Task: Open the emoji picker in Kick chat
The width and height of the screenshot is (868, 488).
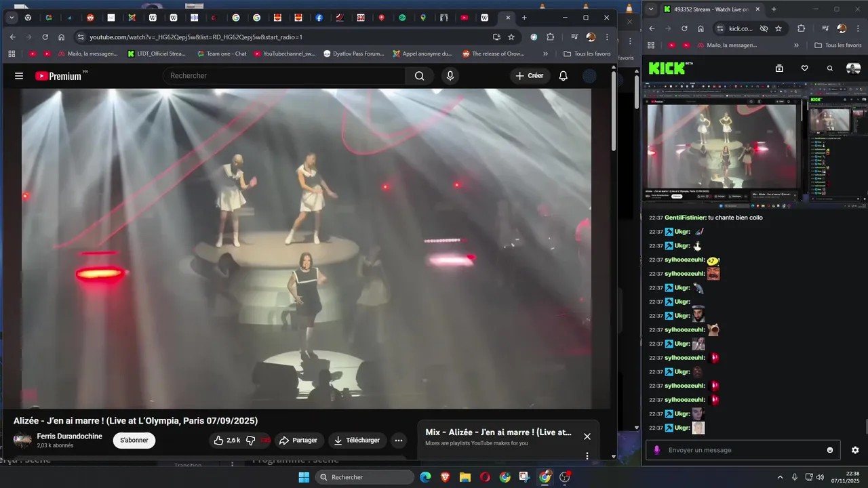Action: 830,450
